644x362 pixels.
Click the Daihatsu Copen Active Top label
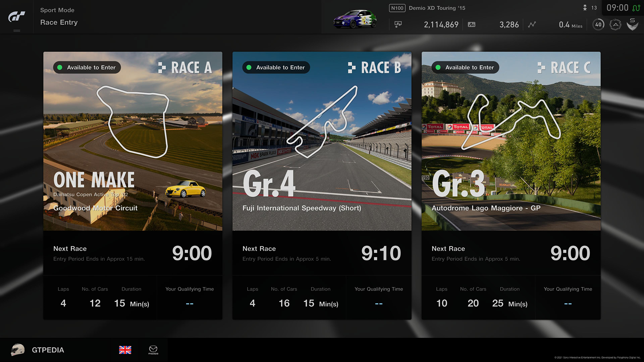point(91,194)
